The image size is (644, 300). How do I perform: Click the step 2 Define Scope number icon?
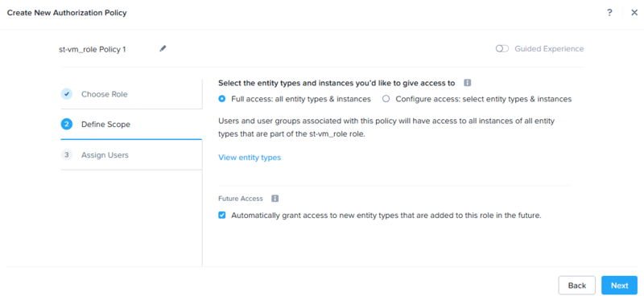pyautogui.click(x=67, y=124)
